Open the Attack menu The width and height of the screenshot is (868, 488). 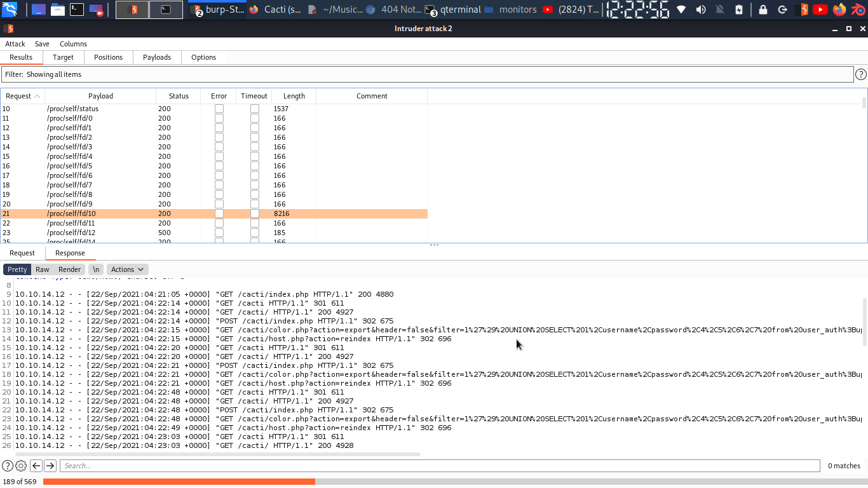coord(15,44)
